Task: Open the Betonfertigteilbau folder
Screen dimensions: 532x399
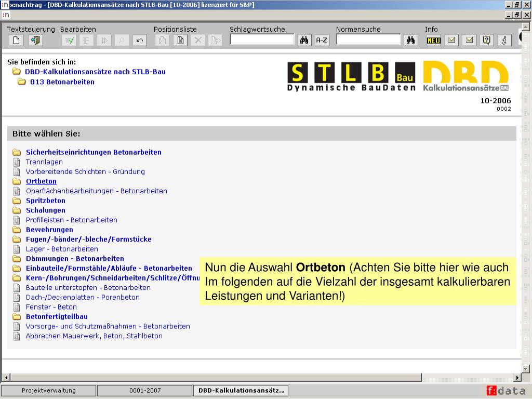Action: tap(57, 317)
